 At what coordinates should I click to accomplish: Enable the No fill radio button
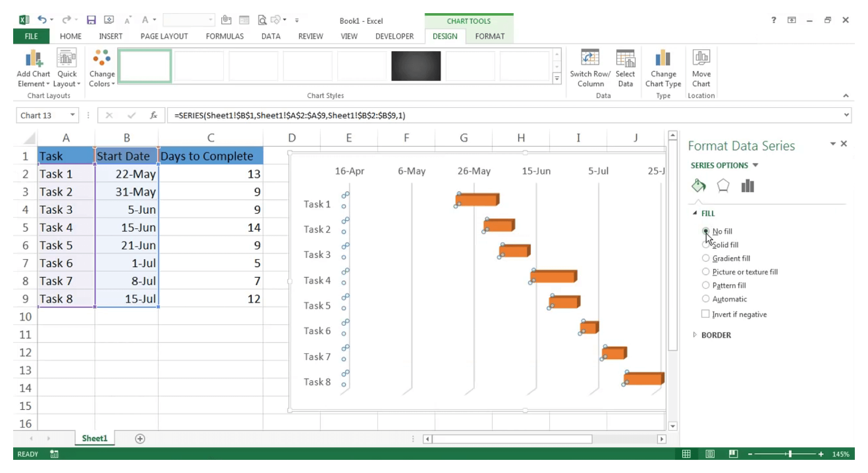706,231
